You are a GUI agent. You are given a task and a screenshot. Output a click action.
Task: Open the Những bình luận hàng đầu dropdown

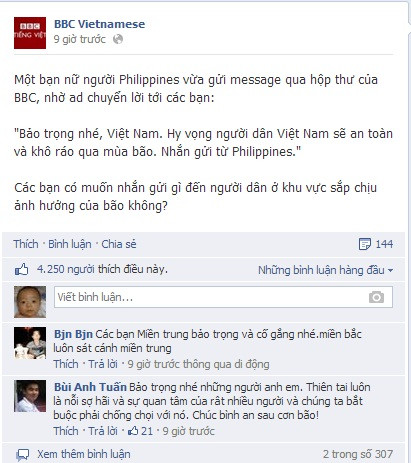[325, 270]
